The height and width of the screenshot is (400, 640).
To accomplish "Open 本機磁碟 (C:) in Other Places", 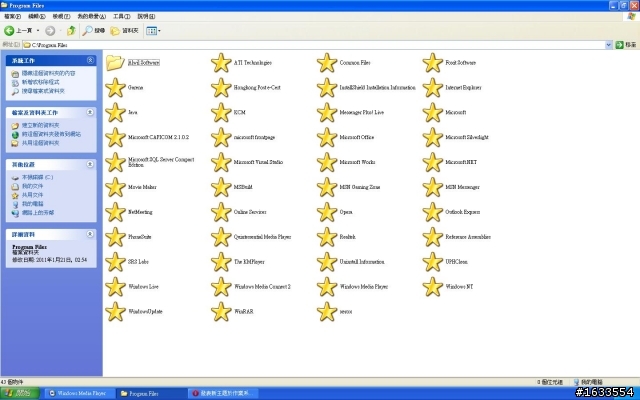I will coord(37,178).
